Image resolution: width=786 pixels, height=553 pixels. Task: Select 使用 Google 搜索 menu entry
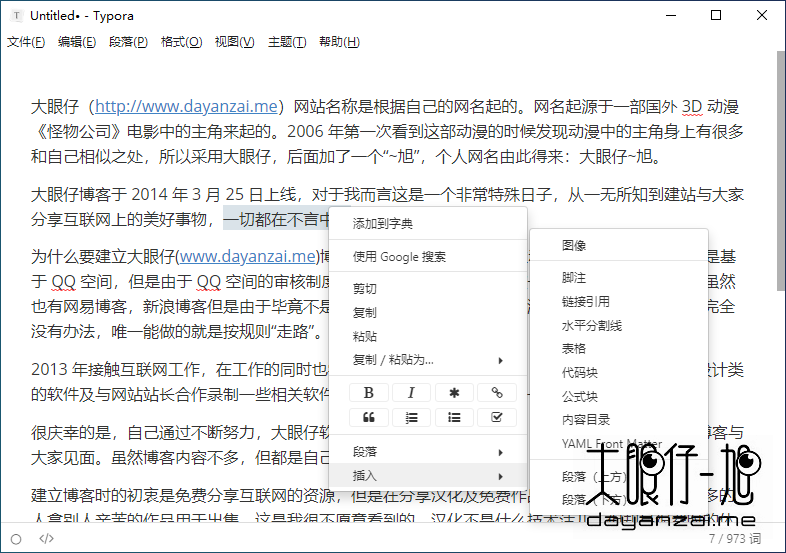click(428, 257)
